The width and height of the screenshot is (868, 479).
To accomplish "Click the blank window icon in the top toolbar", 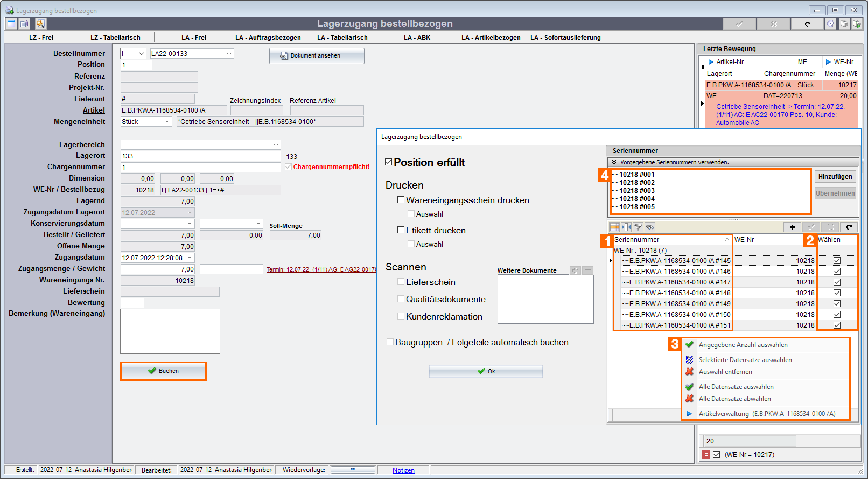I will [11, 24].
